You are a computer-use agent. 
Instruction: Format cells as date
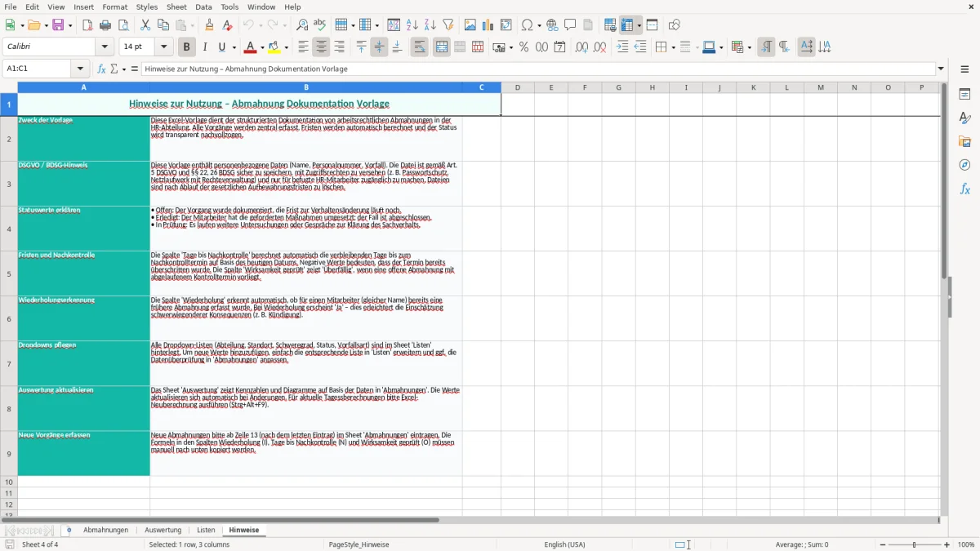pos(559,47)
